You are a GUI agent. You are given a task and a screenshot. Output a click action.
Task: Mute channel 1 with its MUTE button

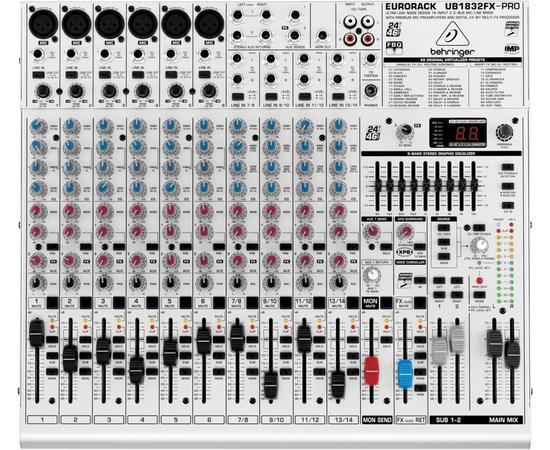click(52, 302)
